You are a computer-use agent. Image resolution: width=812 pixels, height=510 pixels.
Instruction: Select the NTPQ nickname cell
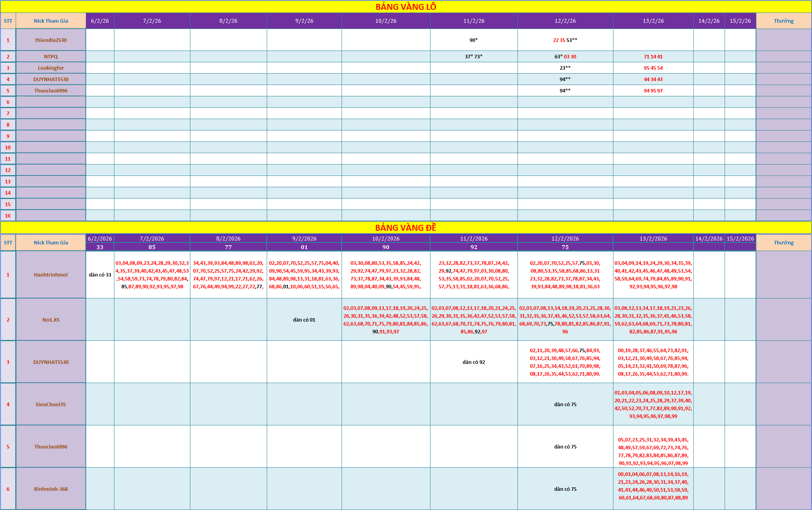(x=51, y=56)
